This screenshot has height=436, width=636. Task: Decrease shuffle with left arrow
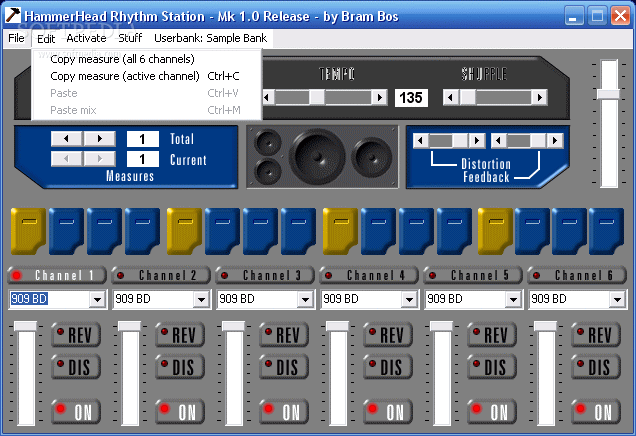click(x=451, y=97)
